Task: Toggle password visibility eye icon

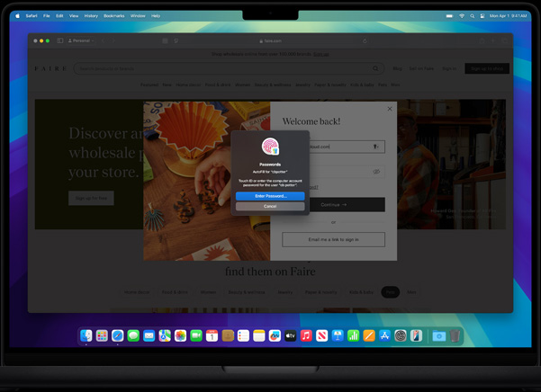Action: [x=376, y=172]
